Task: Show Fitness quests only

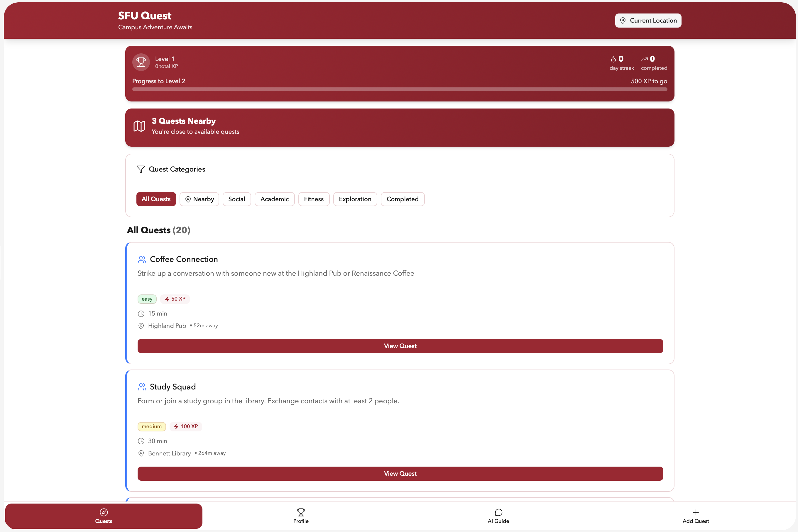Action: click(x=314, y=199)
